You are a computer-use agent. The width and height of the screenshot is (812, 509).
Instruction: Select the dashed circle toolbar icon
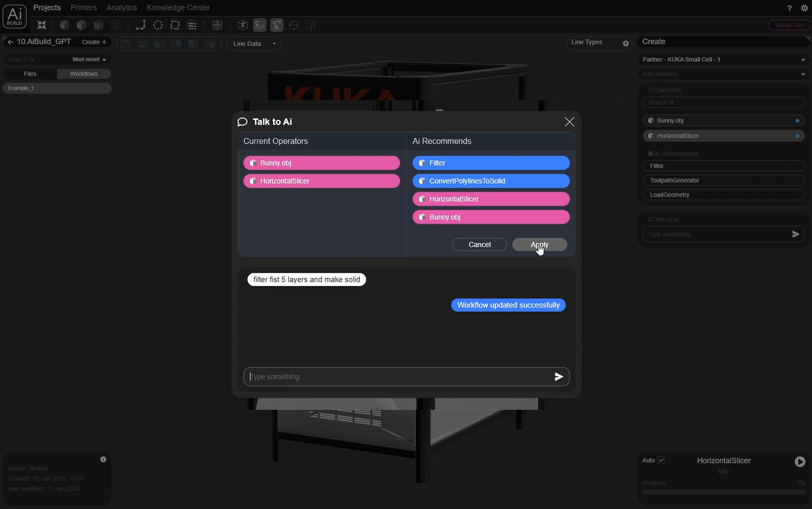[158, 25]
